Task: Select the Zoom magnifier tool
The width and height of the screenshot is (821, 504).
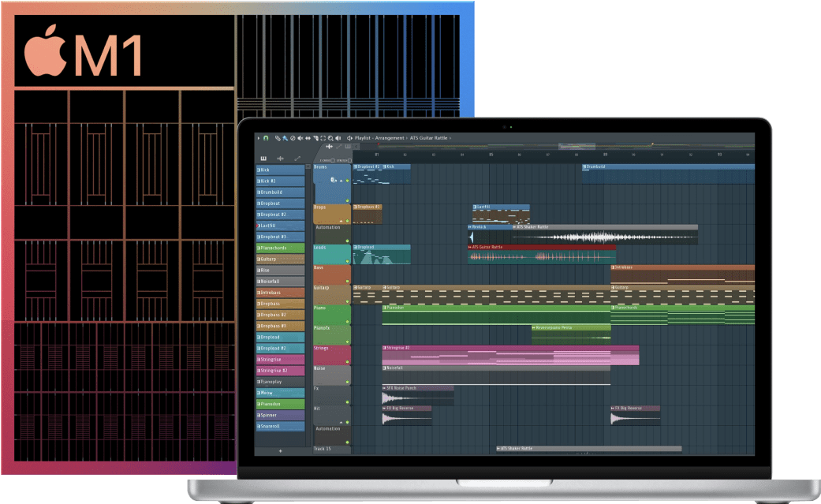Action: point(330,137)
